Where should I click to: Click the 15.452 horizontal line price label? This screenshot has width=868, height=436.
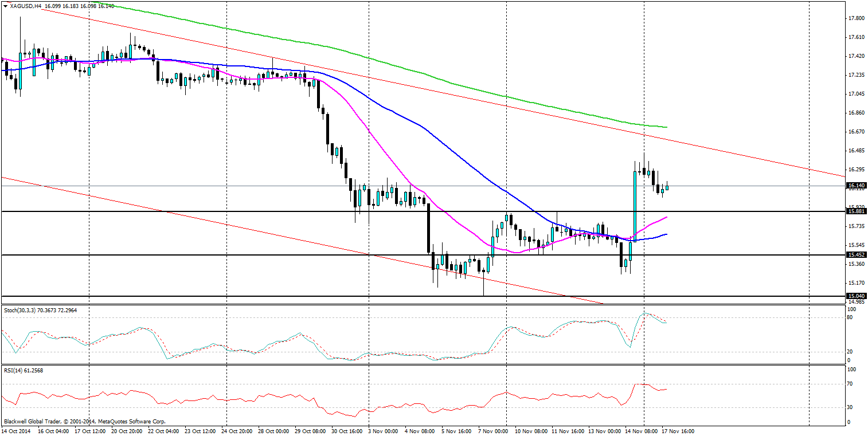pyautogui.click(x=856, y=255)
